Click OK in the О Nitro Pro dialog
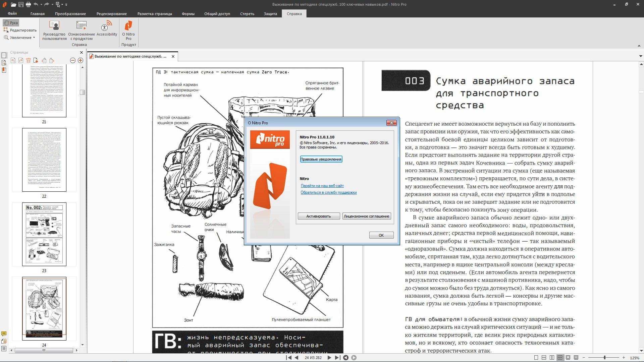 click(381, 235)
